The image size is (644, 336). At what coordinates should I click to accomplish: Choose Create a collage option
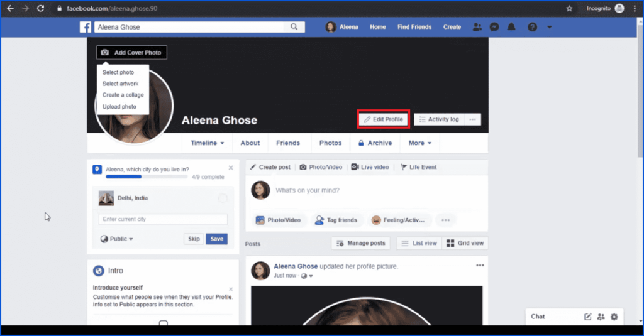click(123, 95)
